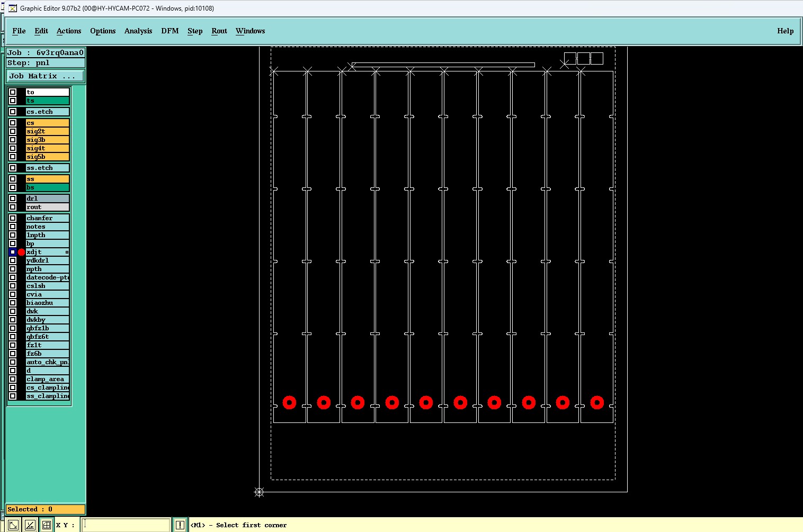
Task: Select the bs layer name
Action: [x=48, y=187]
